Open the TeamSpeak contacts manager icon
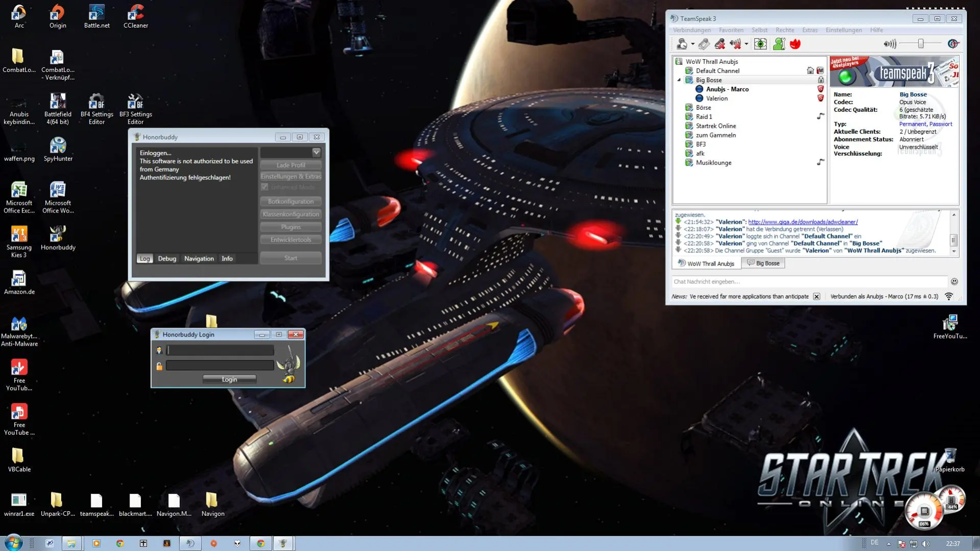The width and height of the screenshot is (980, 551). coord(779,44)
